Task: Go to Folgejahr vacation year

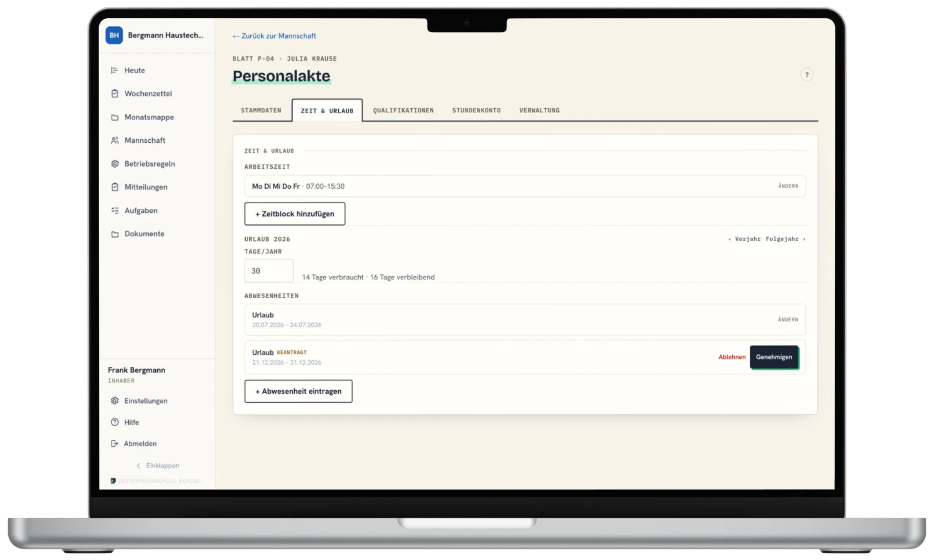Action: [785, 239]
